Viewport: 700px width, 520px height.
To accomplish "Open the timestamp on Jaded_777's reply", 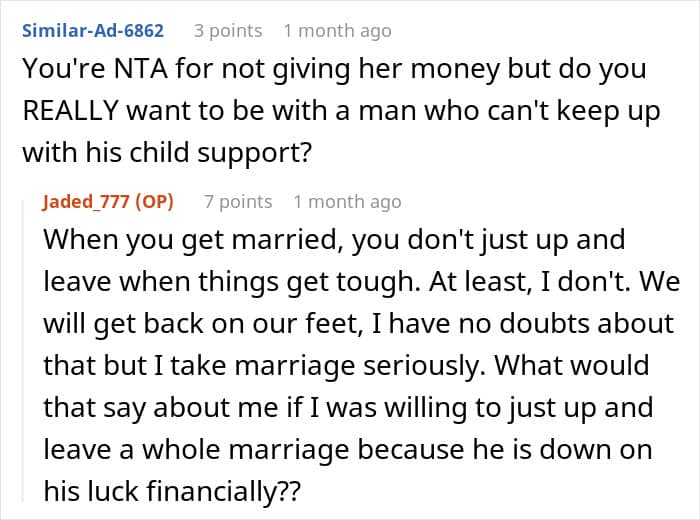I will tap(347, 201).
